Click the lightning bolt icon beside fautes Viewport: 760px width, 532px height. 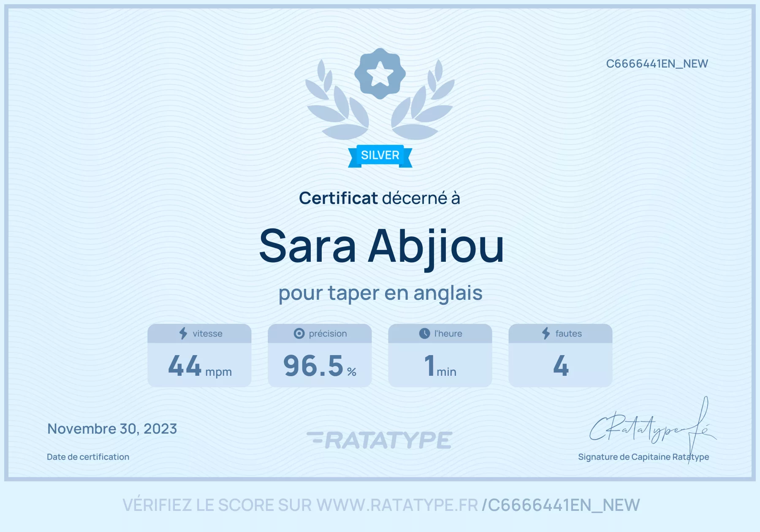[x=546, y=334]
